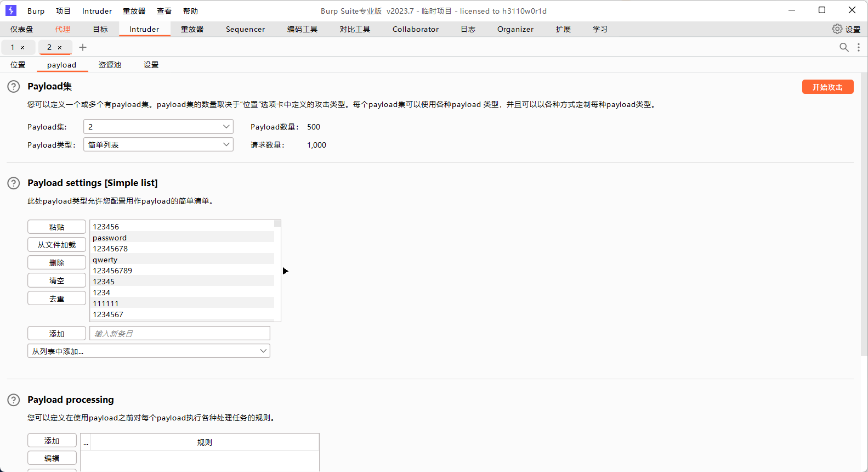Select Intruder attack tab 1
This screenshot has height=472, width=868.
coord(13,47)
